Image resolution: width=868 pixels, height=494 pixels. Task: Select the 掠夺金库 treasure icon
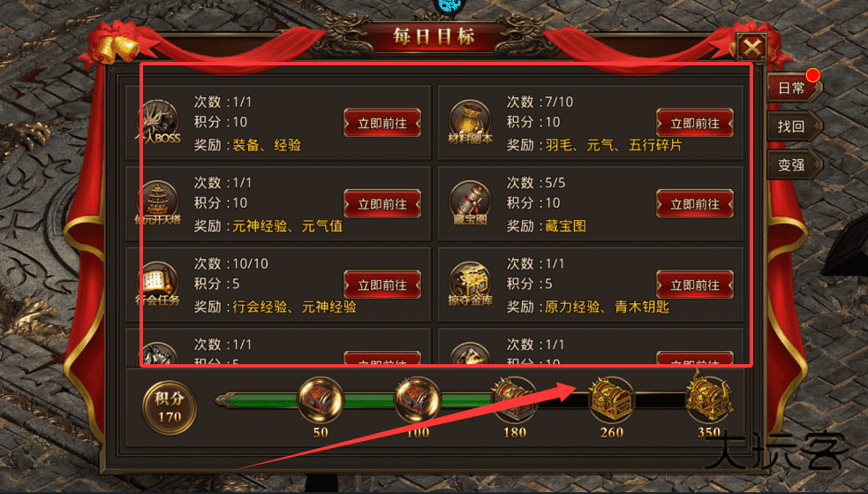pos(470,284)
